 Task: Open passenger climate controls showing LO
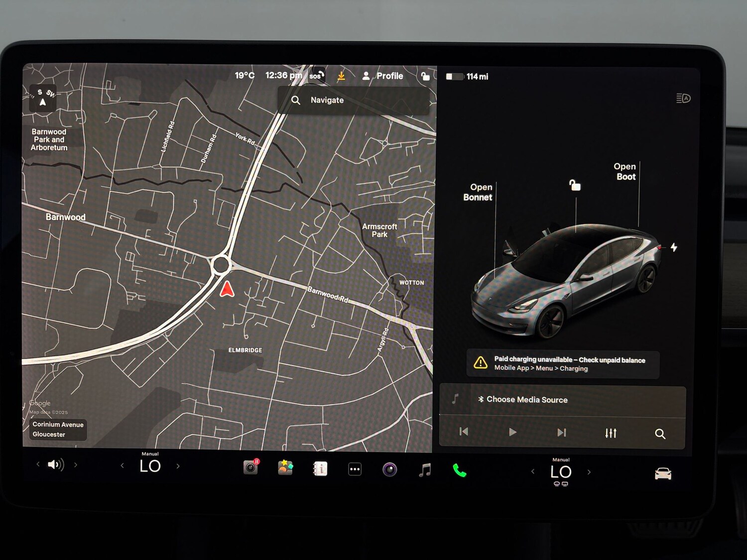click(x=561, y=472)
